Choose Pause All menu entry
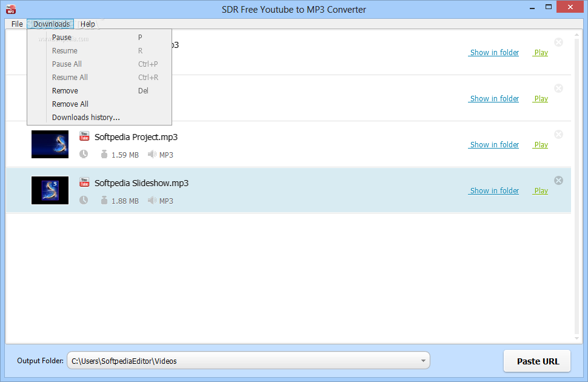 coord(99,64)
